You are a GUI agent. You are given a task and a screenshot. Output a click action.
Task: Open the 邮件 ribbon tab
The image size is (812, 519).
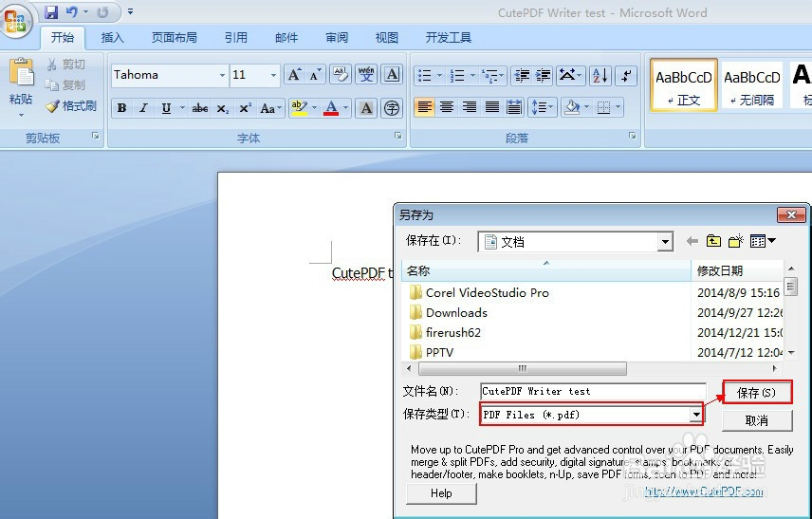tap(286, 37)
